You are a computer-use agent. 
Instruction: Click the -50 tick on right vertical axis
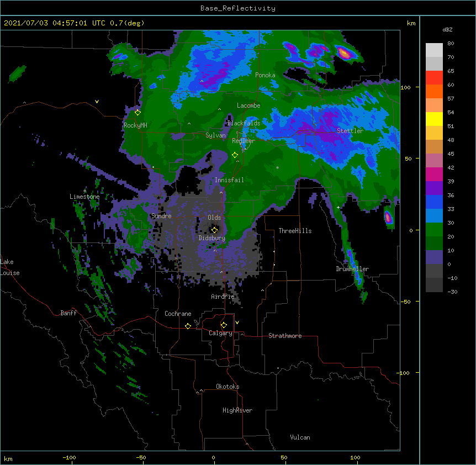tap(405, 302)
